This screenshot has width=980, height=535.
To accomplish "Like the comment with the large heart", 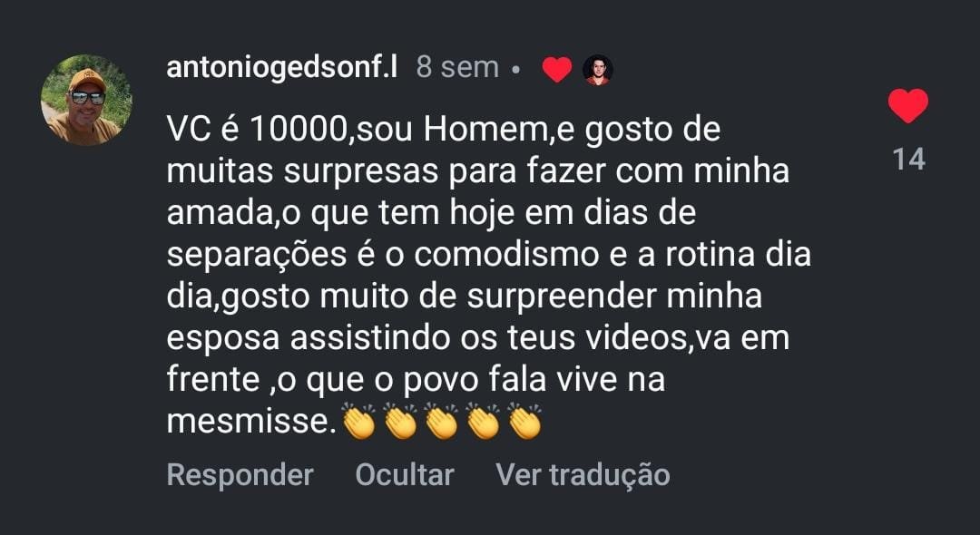I will point(908,105).
